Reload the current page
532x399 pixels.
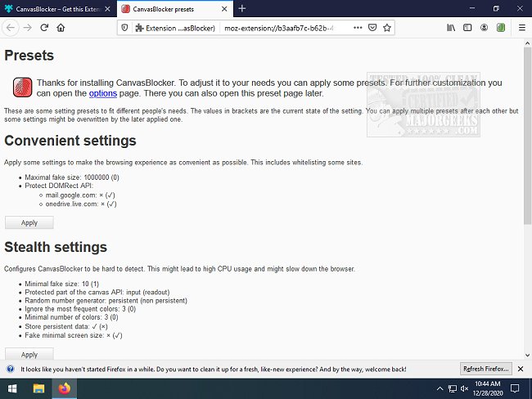44,27
